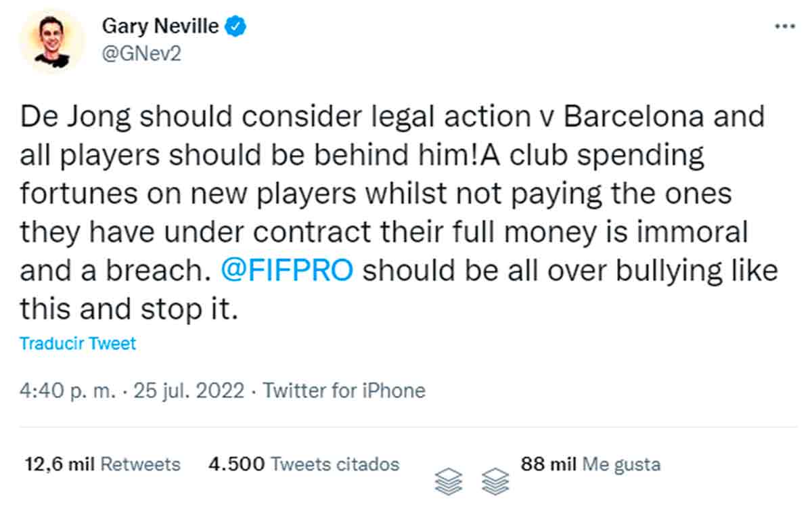Open the Twitter for iPhone source link

click(344, 391)
